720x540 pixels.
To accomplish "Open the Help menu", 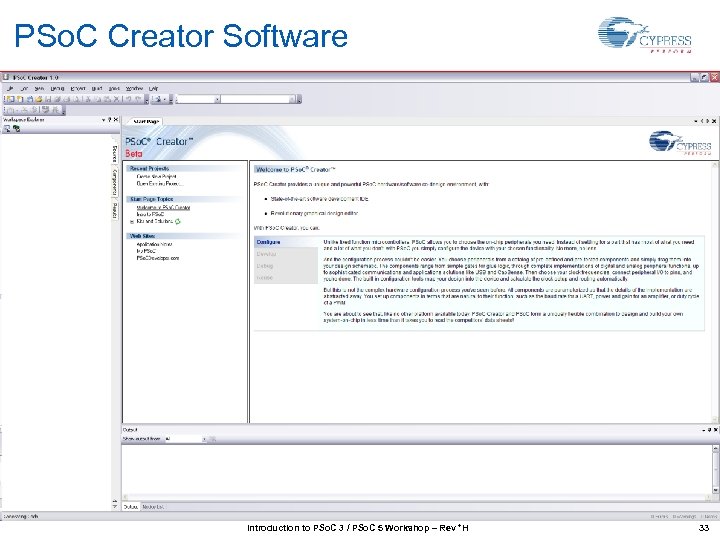I will [x=153, y=88].
